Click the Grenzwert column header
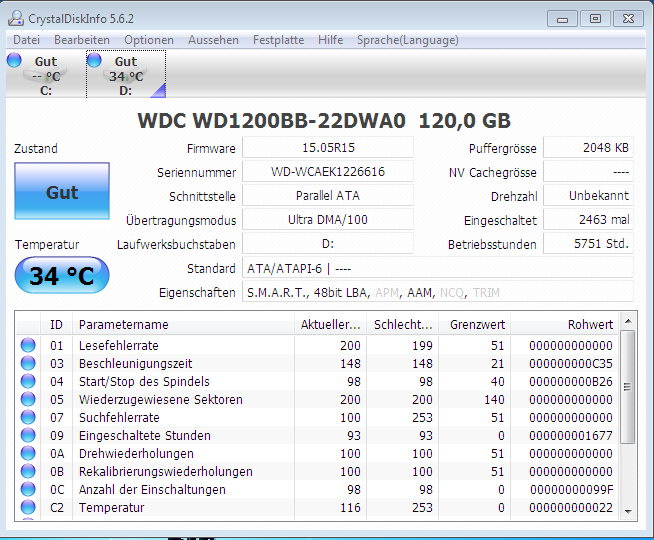 (x=474, y=324)
